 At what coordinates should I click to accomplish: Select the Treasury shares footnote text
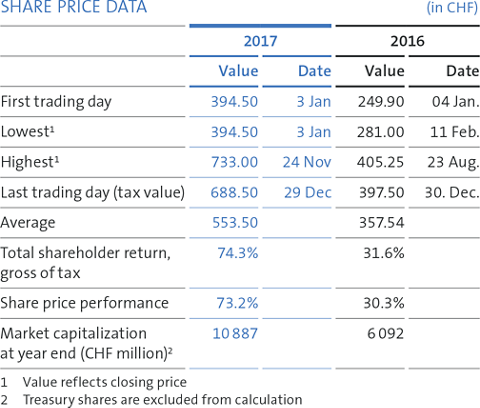pos(163,400)
